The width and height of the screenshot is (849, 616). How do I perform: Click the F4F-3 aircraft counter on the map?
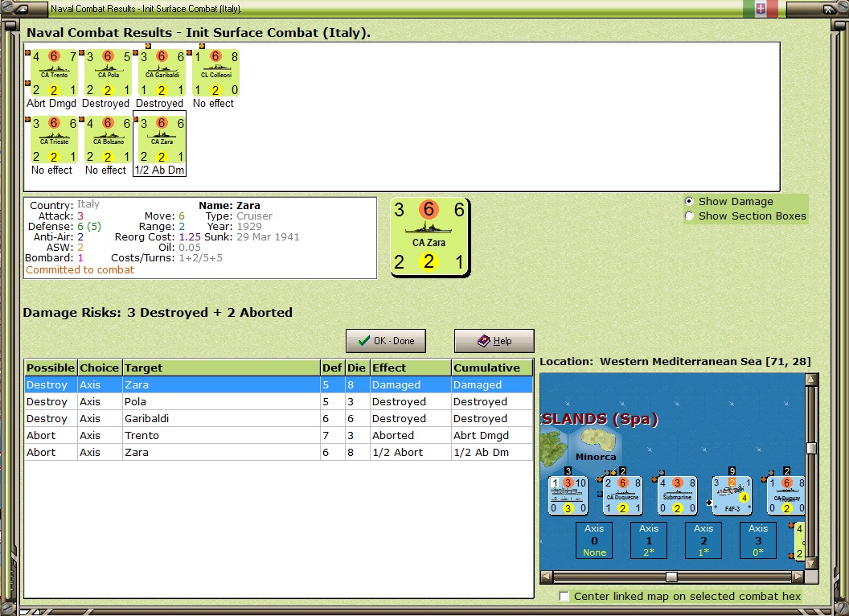732,495
